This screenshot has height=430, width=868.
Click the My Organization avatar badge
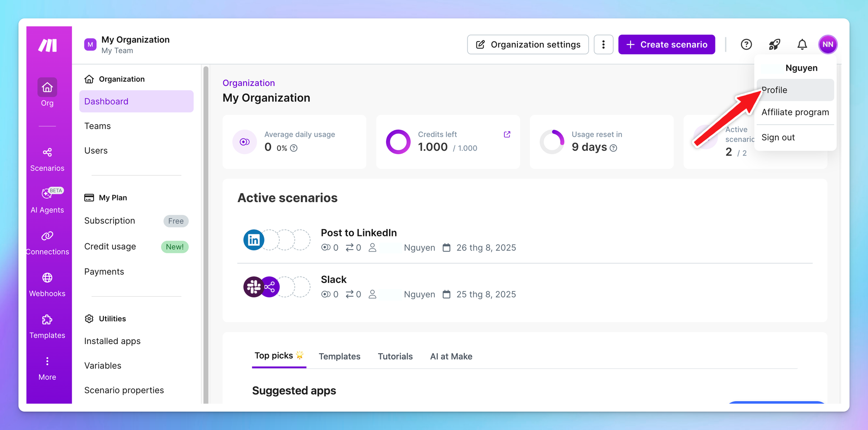pos(90,44)
